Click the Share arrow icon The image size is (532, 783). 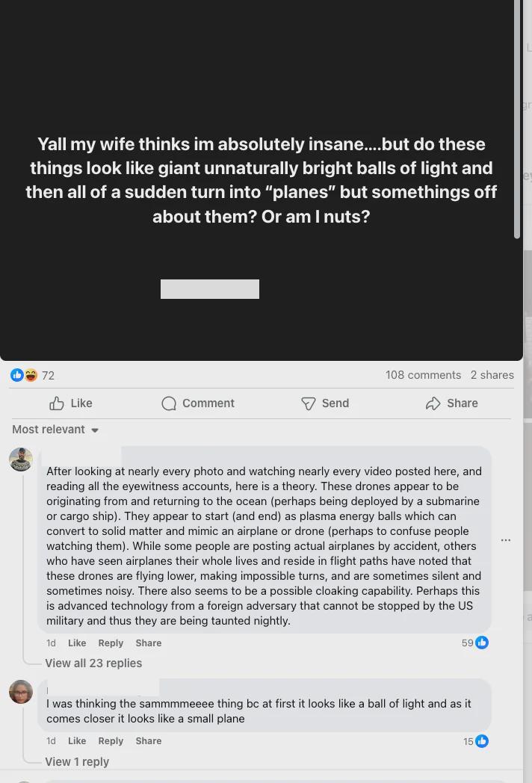(433, 403)
